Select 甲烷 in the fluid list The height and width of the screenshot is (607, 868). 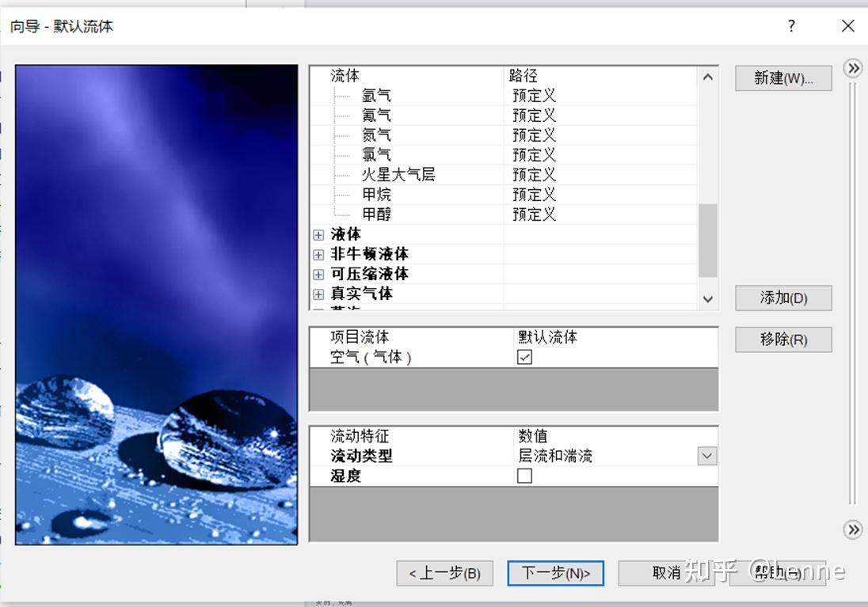click(376, 194)
